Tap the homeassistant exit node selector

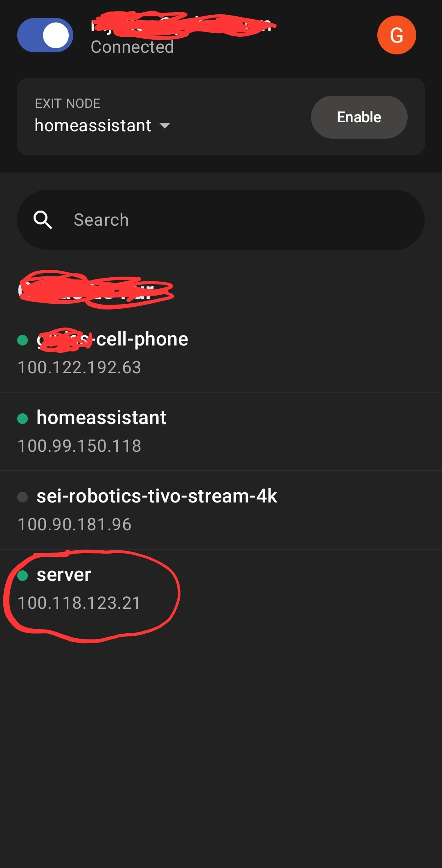(93, 126)
